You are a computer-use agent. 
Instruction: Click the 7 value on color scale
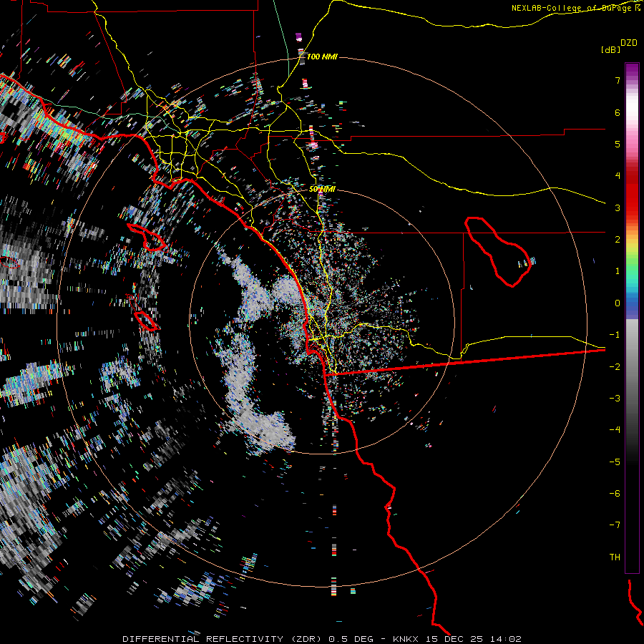tap(618, 80)
